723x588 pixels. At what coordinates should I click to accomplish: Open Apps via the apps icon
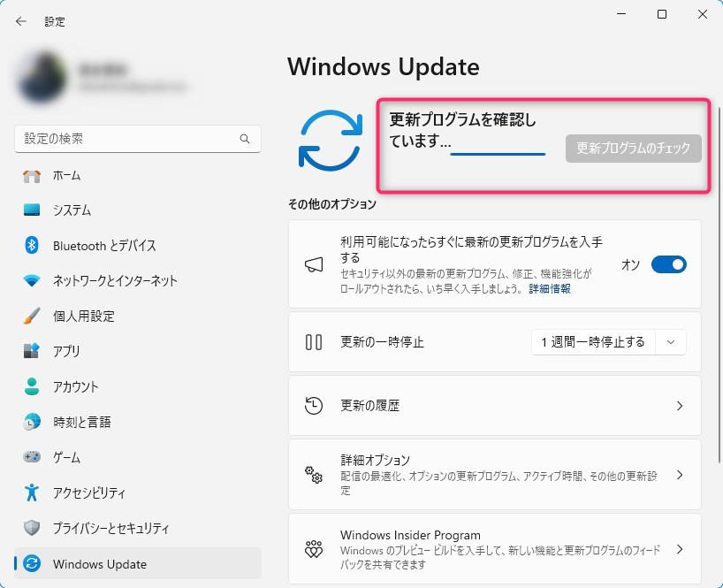tap(32, 351)
